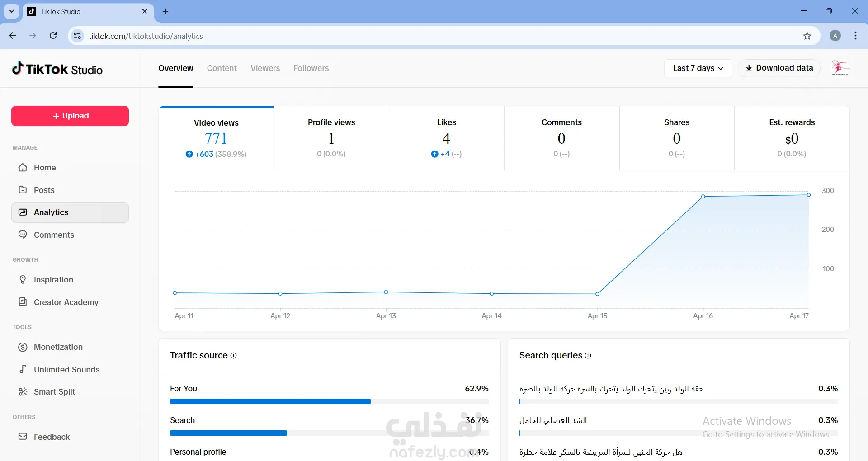The height and width of the screenshot is (461, 868).
Task: Switch to the Content tab
Action: pyautogui.click(x=222, y=68)
